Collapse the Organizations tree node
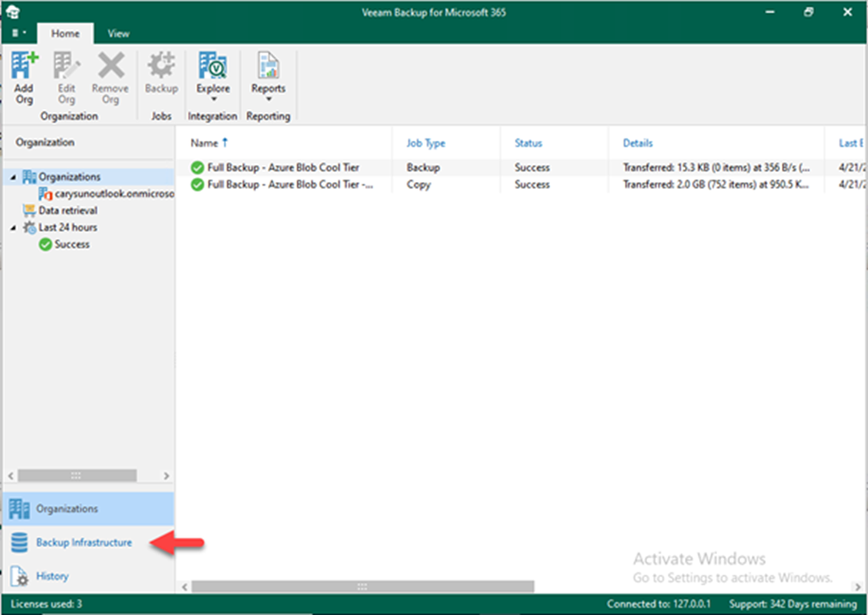This screenshot has width=868, height=615. [13, 177]
